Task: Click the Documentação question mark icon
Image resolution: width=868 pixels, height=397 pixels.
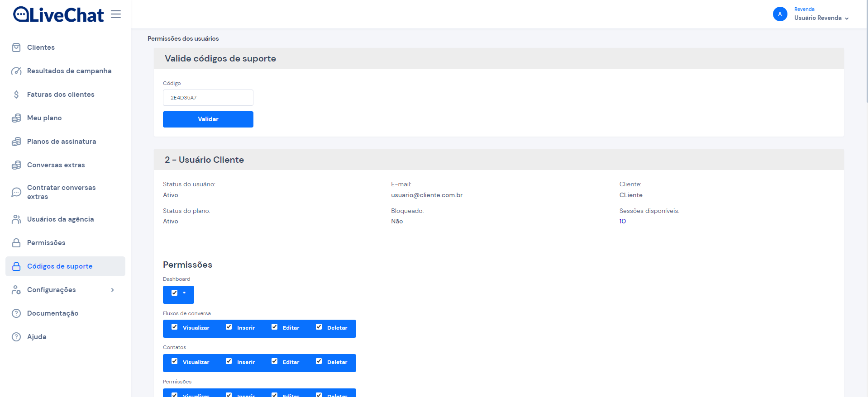Action: (16, 313)
